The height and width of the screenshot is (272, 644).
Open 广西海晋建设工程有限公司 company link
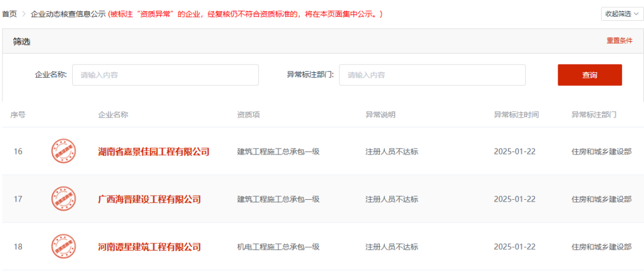[x=149, y=199]
